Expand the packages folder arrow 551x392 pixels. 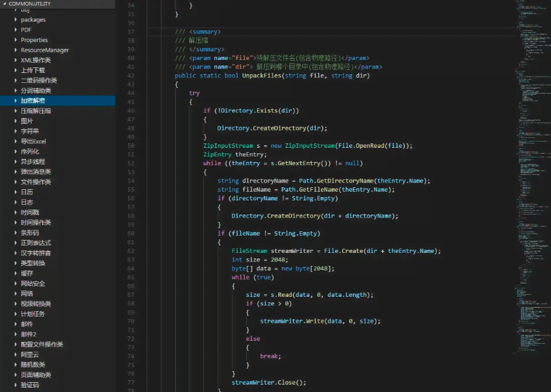[16, 20]
